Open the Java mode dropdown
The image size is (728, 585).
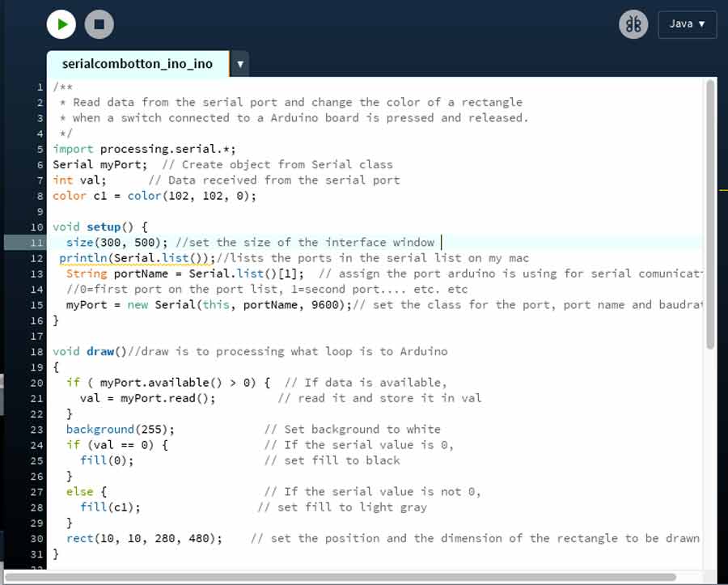[687, 24]
